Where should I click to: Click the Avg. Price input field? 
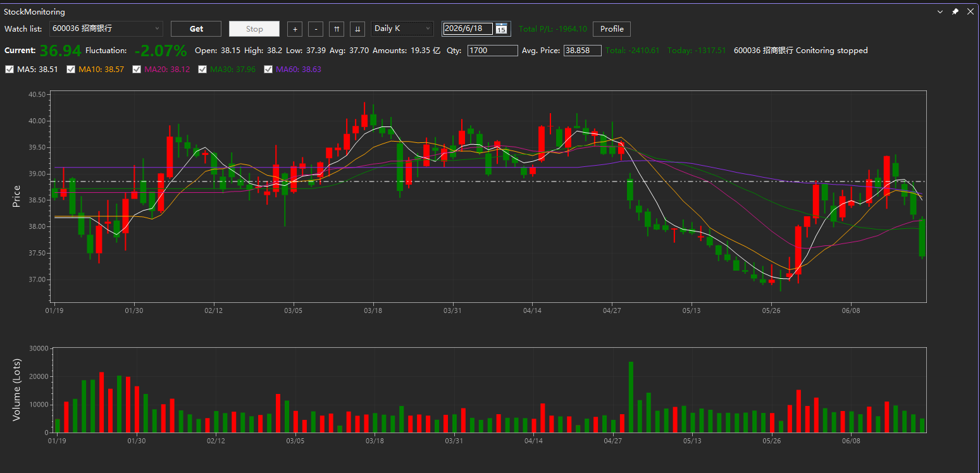(x=583, y=51)
